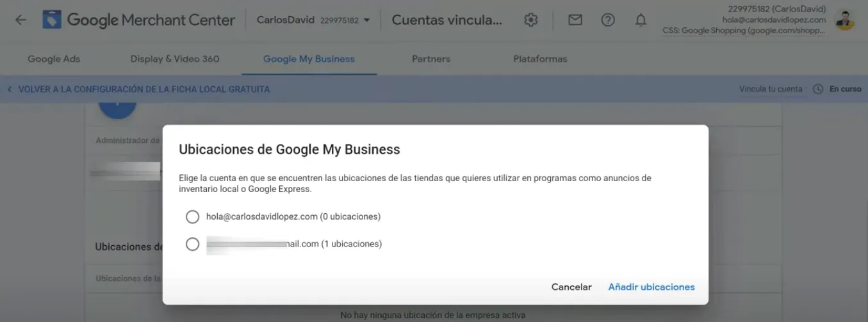This screenshot has height=322, width=868.
Task: Click the 229975182 (CarlosDavid) header text
Action: click(777, 9)
